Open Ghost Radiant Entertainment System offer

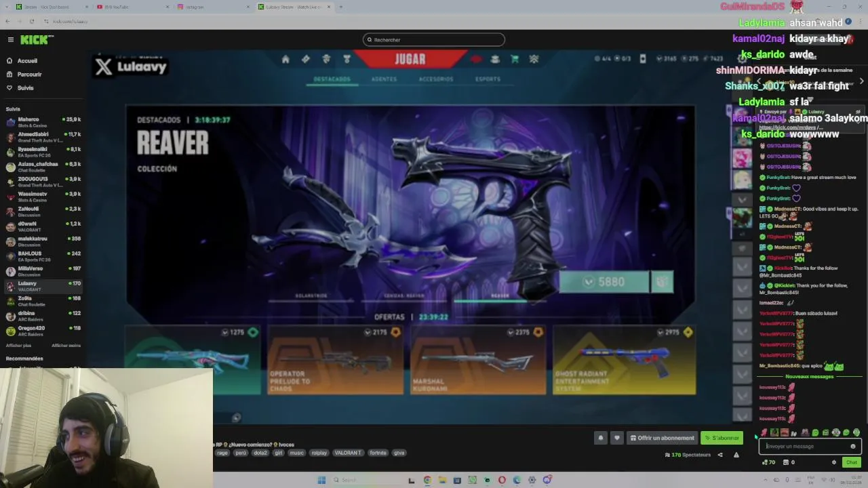pyautogui.click(x=624, y=360)
